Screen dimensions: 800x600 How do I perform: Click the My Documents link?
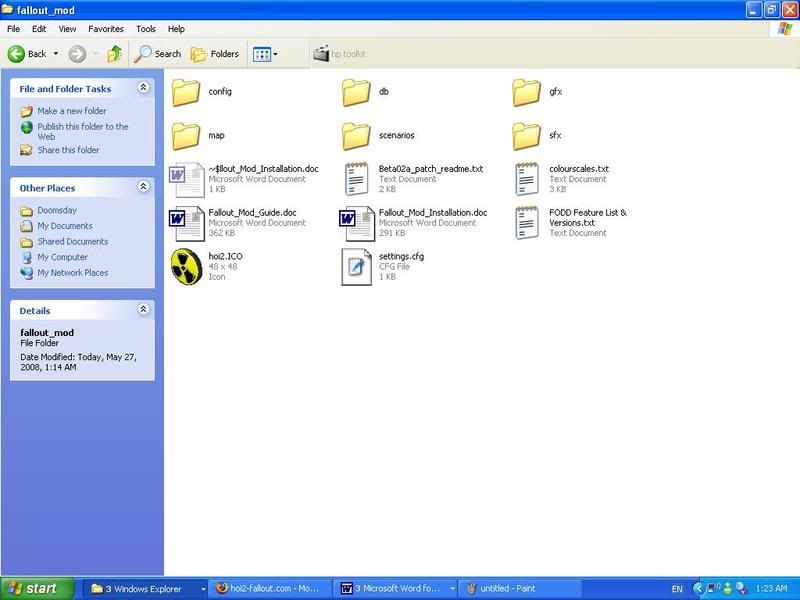[64, 226]
